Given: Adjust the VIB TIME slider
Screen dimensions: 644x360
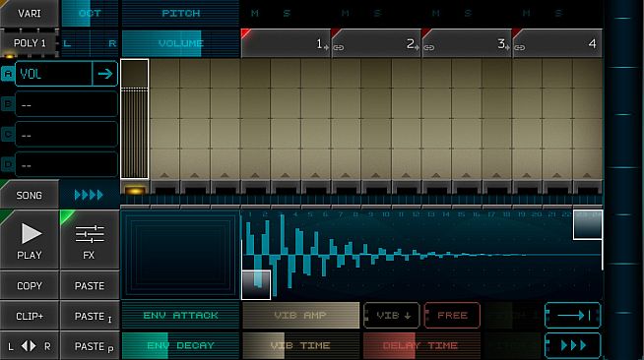Looking at the screenshot, I should tap(301, 345).
